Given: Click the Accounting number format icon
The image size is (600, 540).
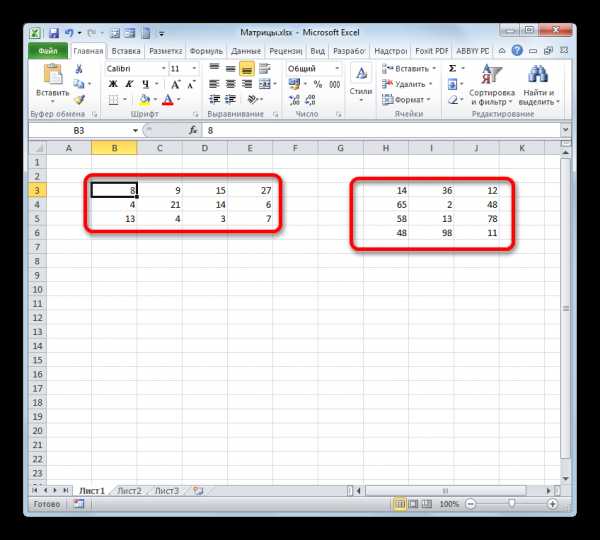Looking at the screenshot, I should click(294, 84).
